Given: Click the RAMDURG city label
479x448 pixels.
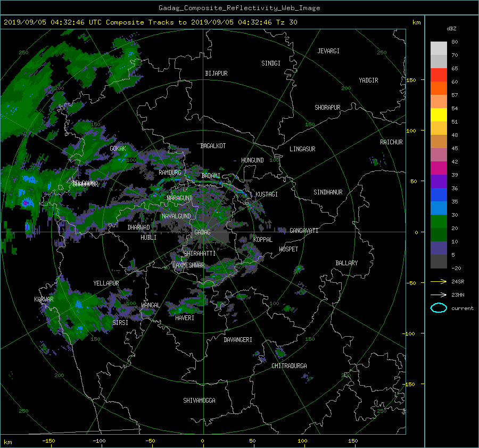Looking at the screenshot, I should click(x=170, y=173).
